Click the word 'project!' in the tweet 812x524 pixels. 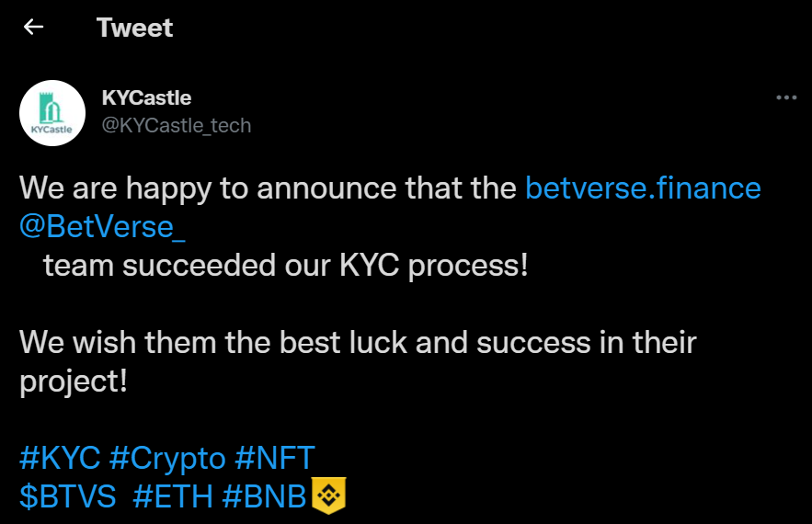tap(73, 381)
